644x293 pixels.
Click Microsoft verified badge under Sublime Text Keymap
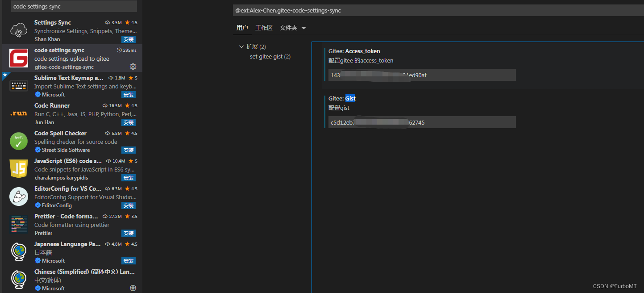coord(38,95)
